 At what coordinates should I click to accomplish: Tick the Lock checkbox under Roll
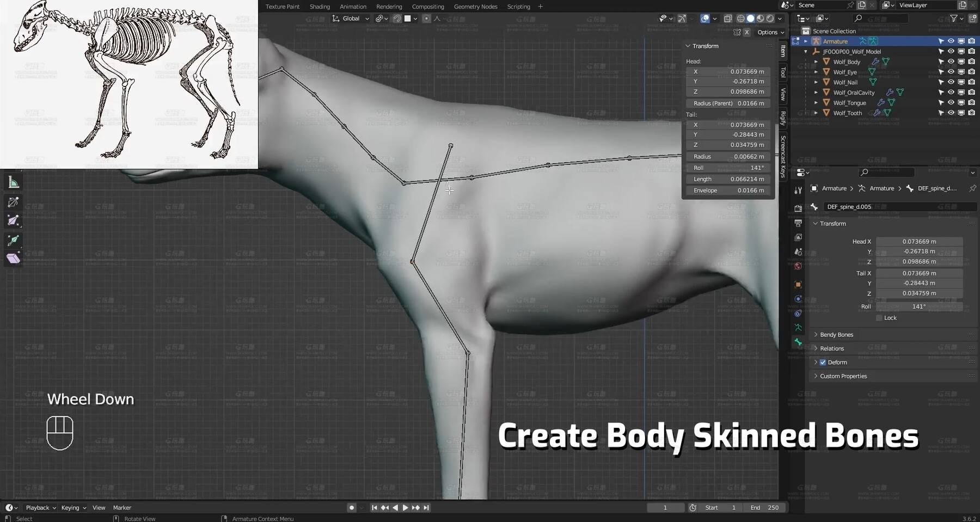879,318
